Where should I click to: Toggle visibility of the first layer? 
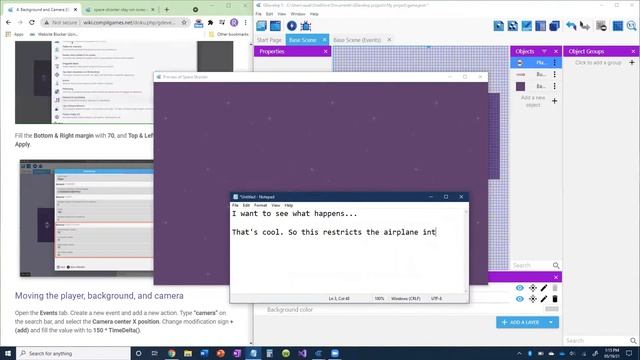[x=520, y=288]
